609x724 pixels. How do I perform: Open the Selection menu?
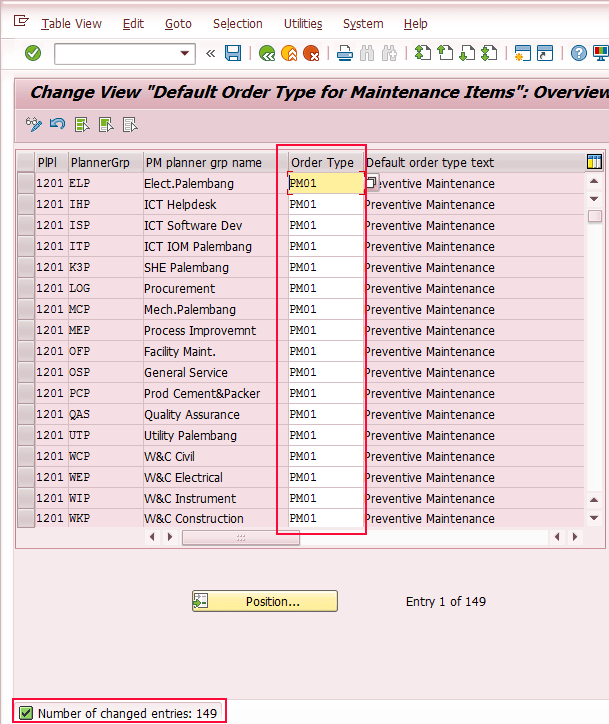coord(237,24)
